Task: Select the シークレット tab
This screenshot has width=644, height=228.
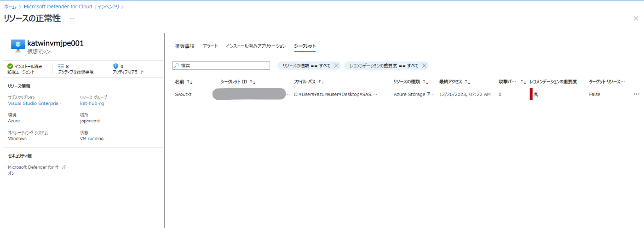Action: coord(305,46)
